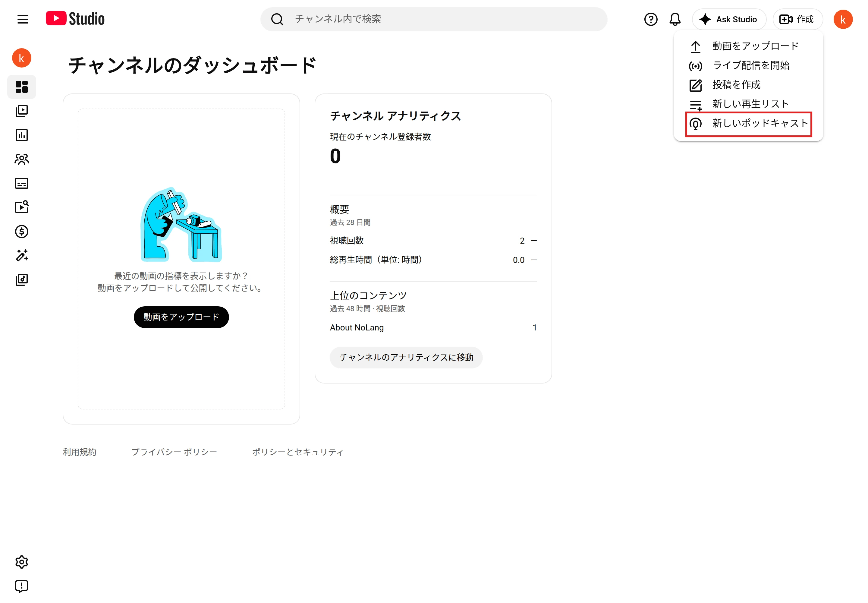This screenshot has height=603, width=868.
Task: Click the search magnifier icon
Action: [x=277, y=19]
